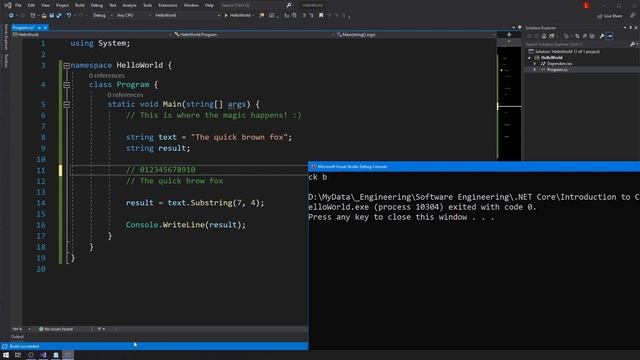Click the Visual Studio search box
Image resolution: width=640 pixels, height=360 pixels.
pos(256,5)
